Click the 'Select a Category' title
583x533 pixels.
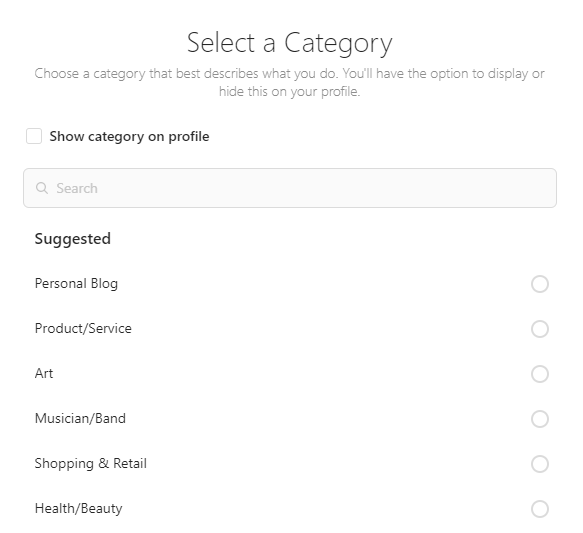290,43
